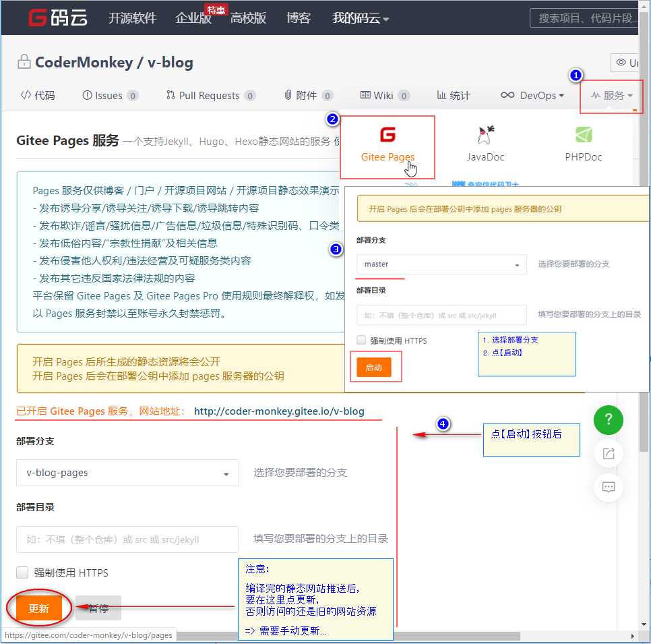Open the coder-monkey.gitee.io/v-blog site link
This screenshot has width=651, height=644.
279,411
